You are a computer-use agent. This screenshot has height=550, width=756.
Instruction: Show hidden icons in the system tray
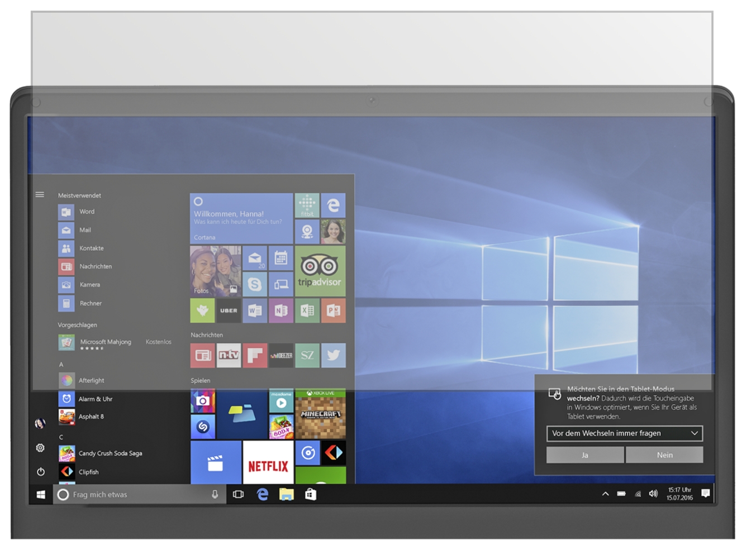605,494
